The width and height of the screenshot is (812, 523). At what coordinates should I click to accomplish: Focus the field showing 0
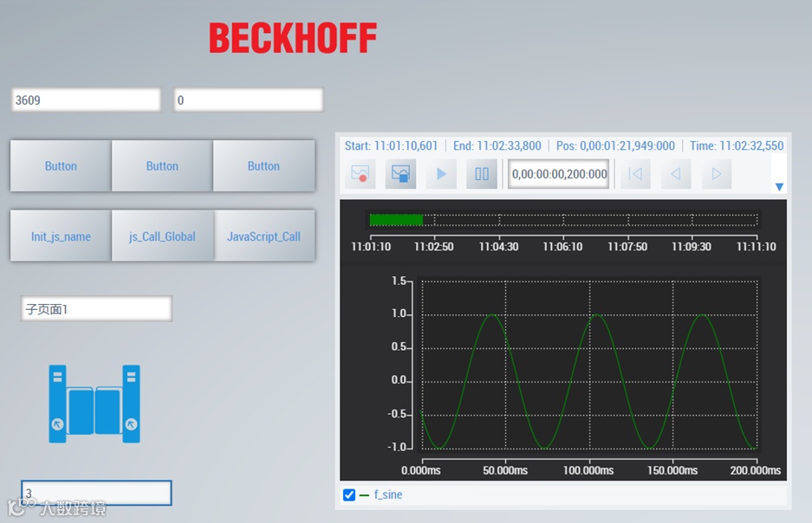[249, 100]
